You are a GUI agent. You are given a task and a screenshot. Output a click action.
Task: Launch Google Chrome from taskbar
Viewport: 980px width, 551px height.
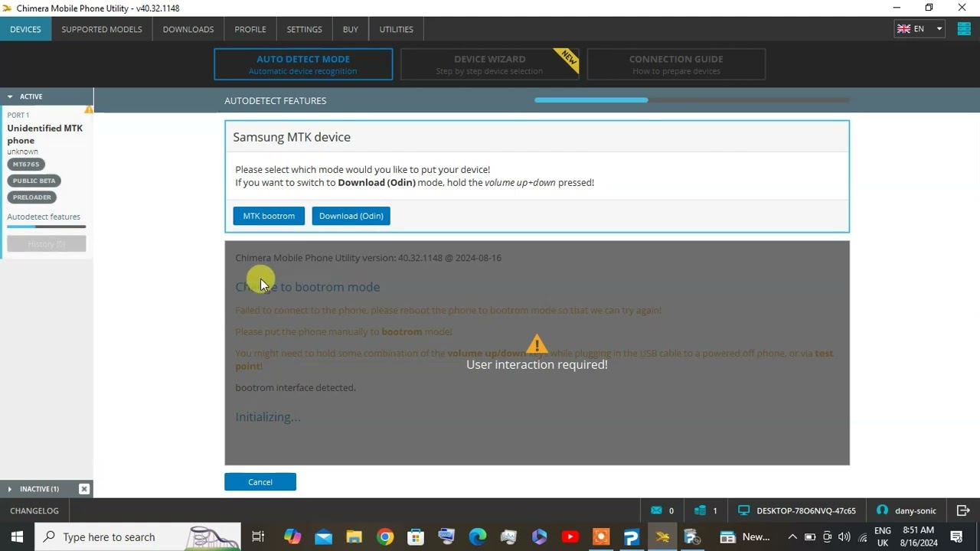click(x=385, y=536)
